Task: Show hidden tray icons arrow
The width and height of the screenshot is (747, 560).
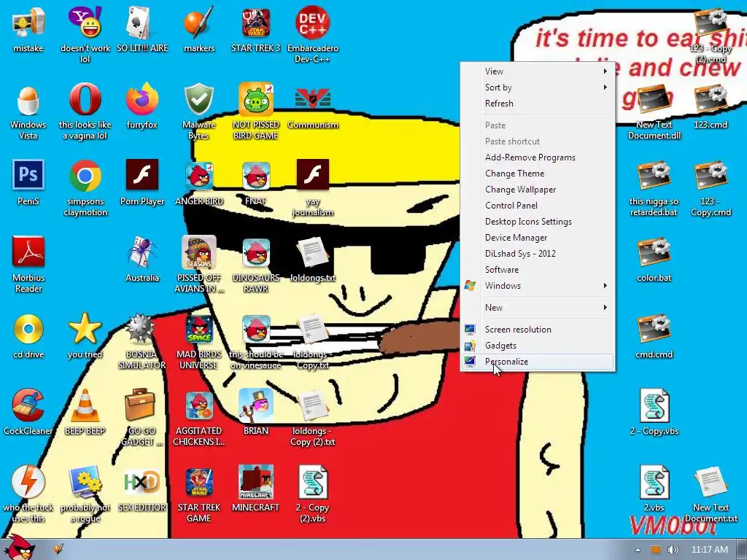Action: coord(638,550)
